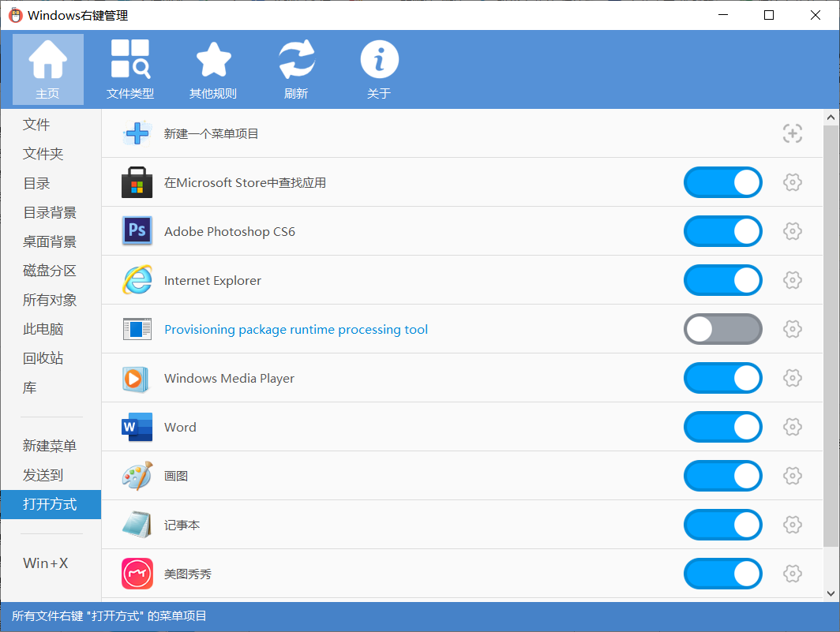Click the add-target icon next to 新建一个菜单项目
Screen dimensions: 840x632
pos(793,133)
